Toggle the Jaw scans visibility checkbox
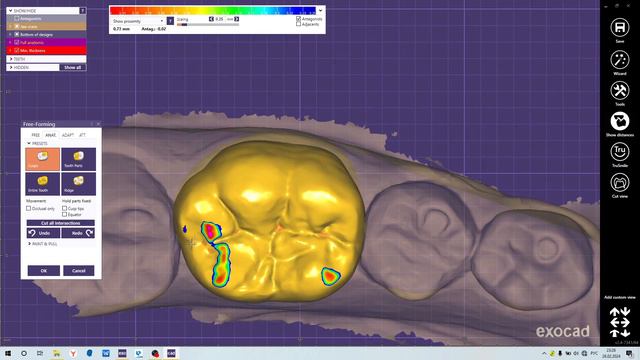 click(17, 27)
